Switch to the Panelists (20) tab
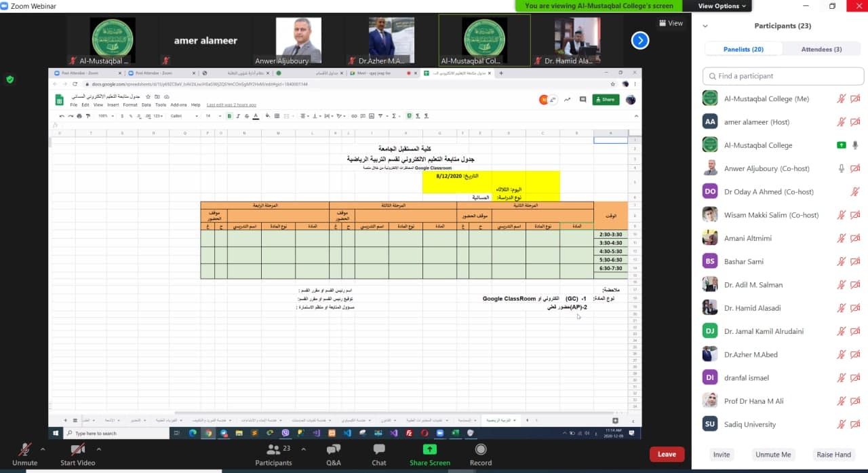The image size is (868, 473). click(743, 50)
